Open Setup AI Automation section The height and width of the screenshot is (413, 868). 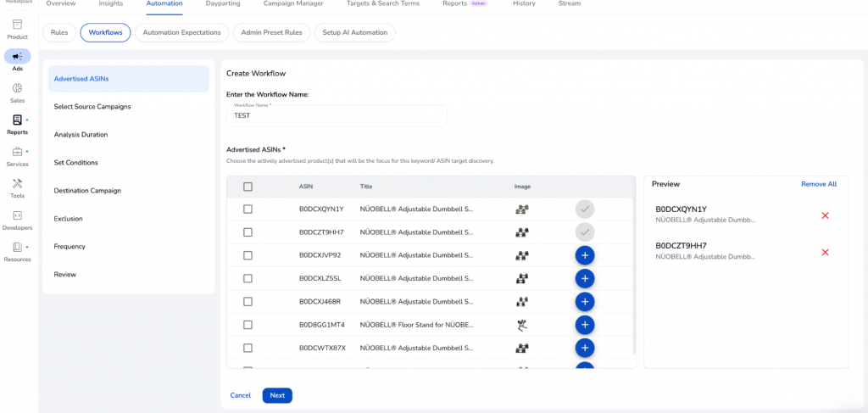pos(355,33)
